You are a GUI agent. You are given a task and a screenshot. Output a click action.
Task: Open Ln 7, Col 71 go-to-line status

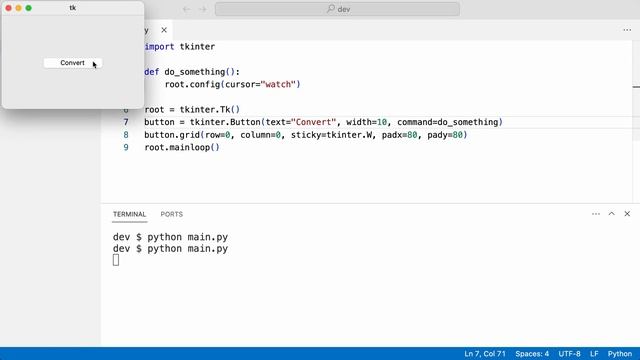[x=484, y=354]
